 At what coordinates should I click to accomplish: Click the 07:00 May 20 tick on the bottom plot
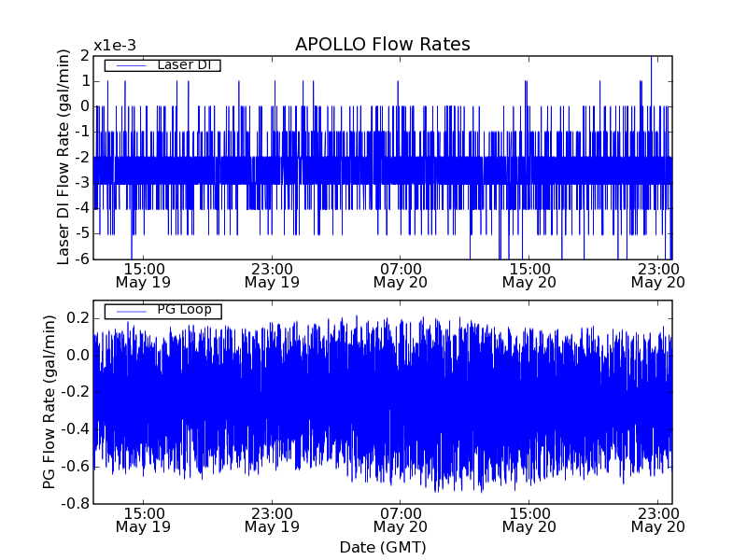pyautogui.click(x=401, y=520)
